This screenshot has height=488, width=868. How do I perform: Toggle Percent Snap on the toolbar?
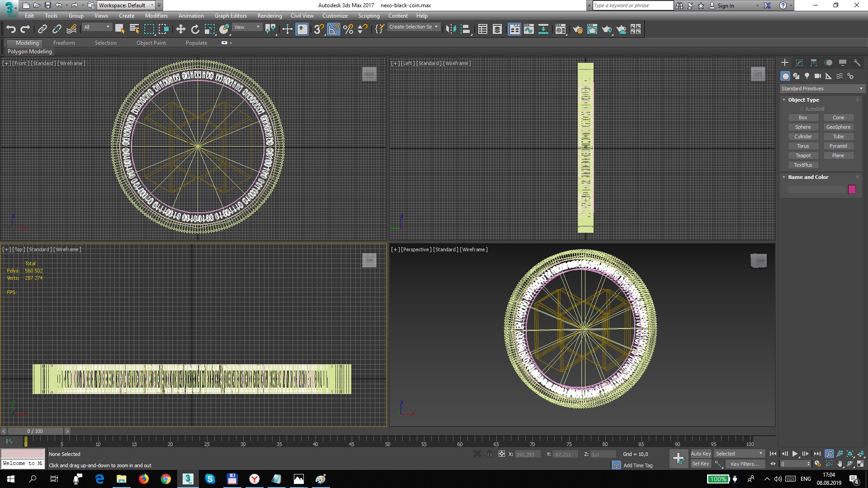click(348, 29)
